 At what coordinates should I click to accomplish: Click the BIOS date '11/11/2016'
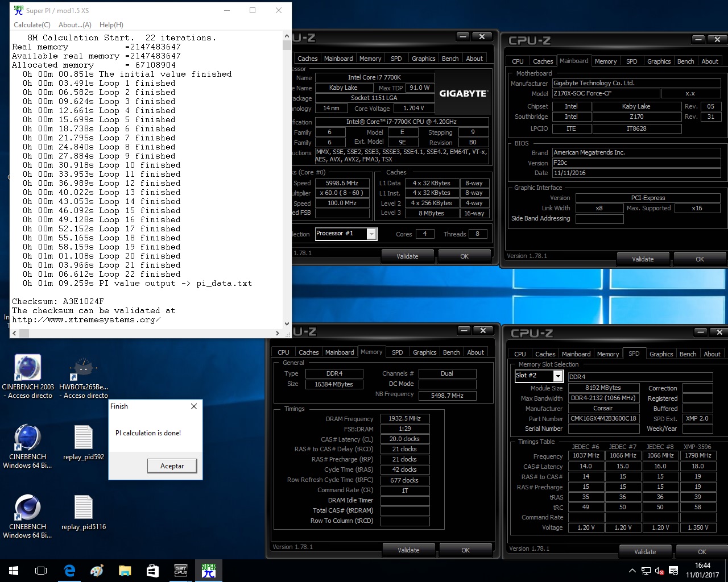point(636,173)
